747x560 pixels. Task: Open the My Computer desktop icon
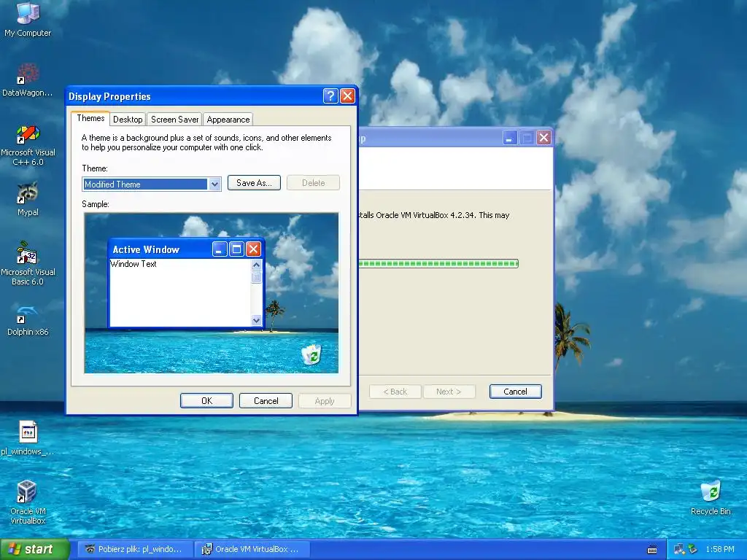tap(28, 19)
